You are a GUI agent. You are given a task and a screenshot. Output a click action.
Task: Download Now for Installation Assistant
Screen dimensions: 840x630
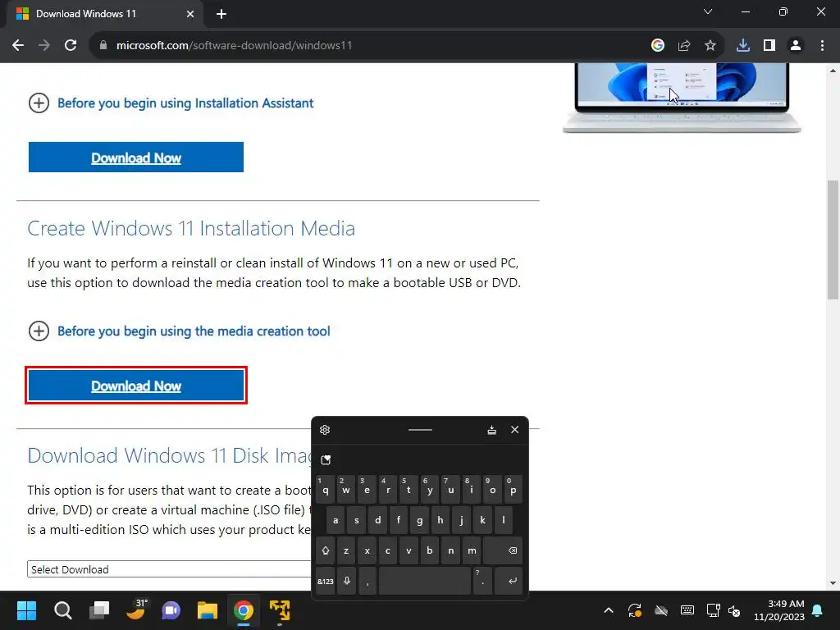point(136,157)
